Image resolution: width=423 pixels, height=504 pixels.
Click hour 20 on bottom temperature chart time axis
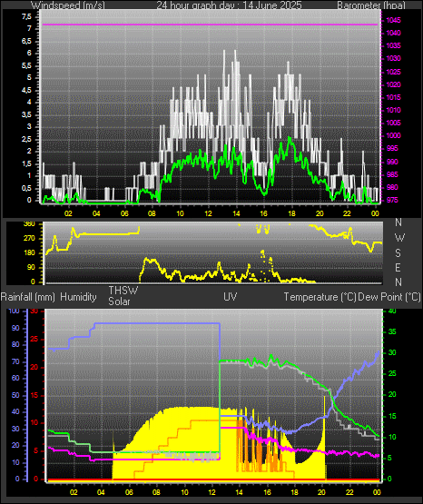pyautogui.click(x=322, y=492)
